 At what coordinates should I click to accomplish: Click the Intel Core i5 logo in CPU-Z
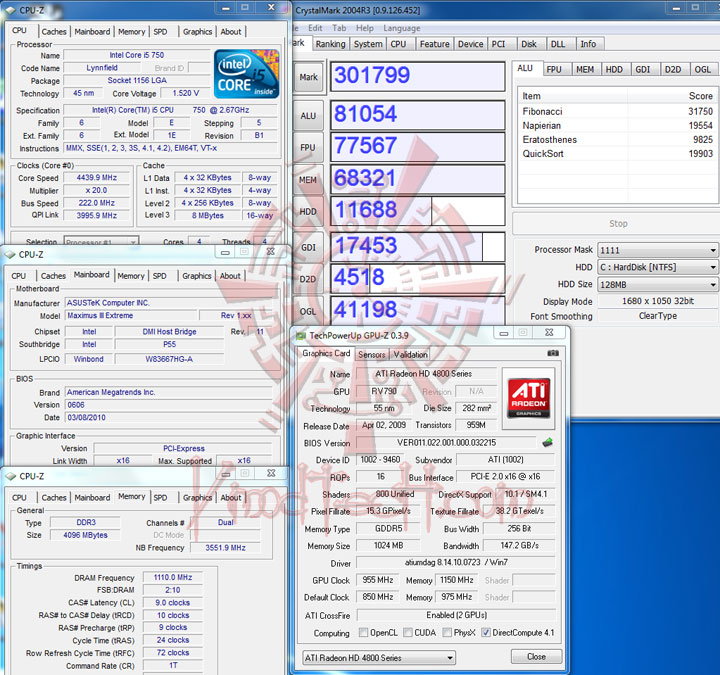tap(247, 74)
